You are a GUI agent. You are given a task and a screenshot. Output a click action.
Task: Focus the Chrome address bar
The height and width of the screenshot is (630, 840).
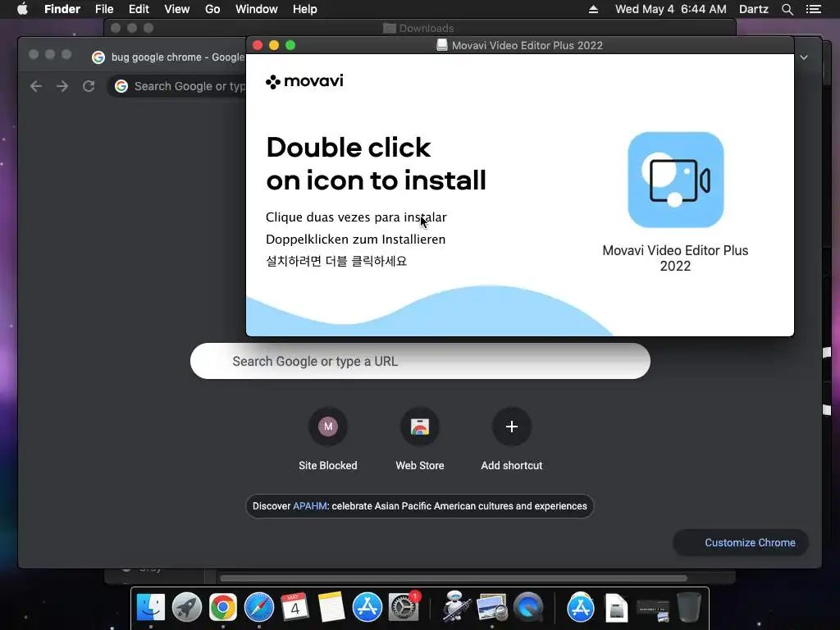(x=178, y=86)
